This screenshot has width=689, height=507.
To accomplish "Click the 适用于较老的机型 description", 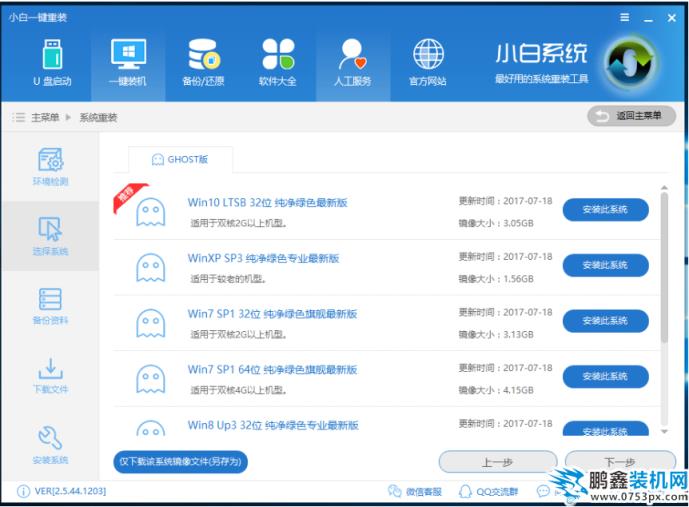I will pyautogui.click(x=228, y=279).
